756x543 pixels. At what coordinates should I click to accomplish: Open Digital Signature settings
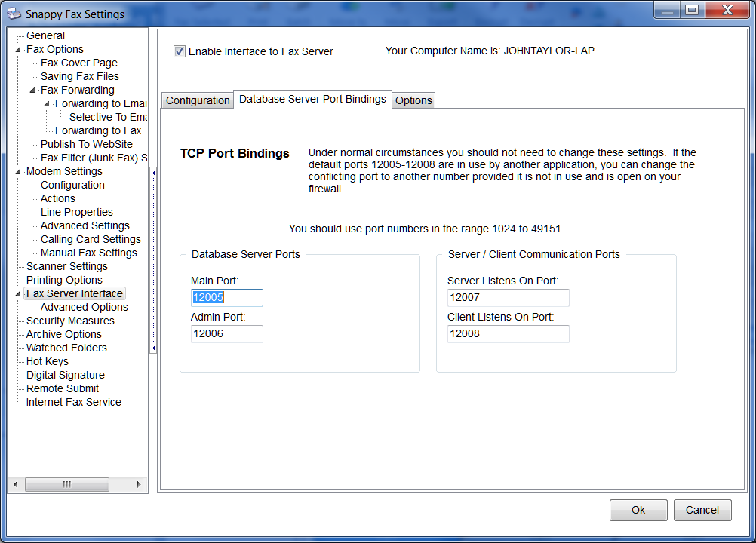tap(65, 375)
